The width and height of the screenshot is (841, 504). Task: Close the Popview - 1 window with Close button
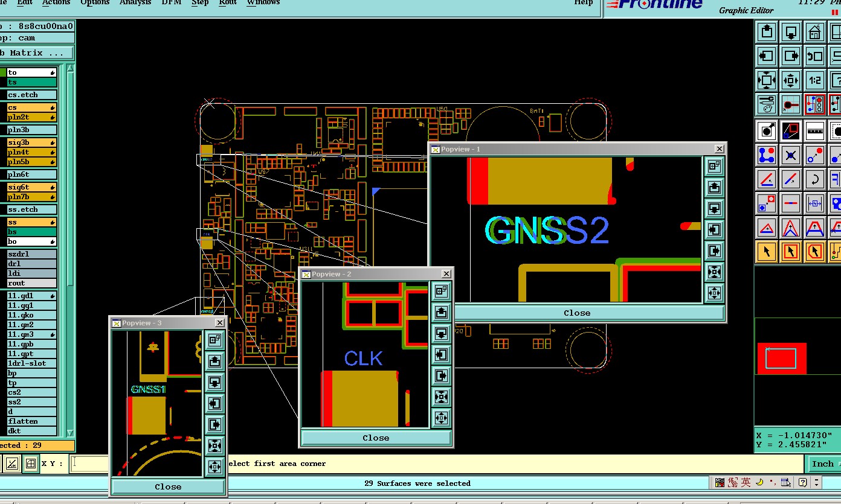pos(577,313)
